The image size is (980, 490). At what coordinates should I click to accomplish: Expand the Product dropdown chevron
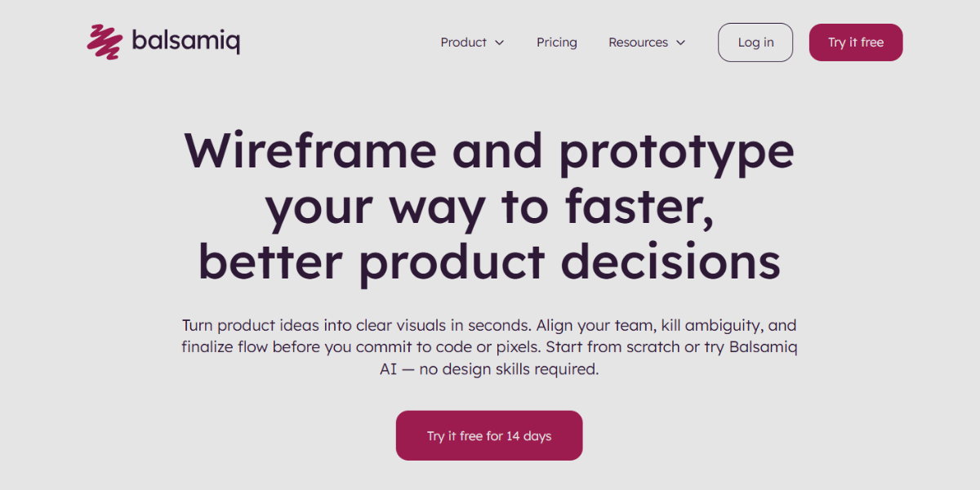pos(500,42)
